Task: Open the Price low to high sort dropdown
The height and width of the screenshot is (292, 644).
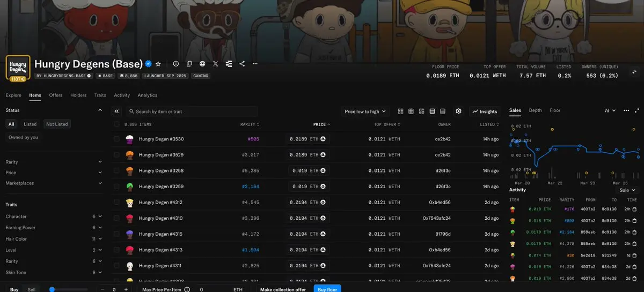Action: pos(365,111)
